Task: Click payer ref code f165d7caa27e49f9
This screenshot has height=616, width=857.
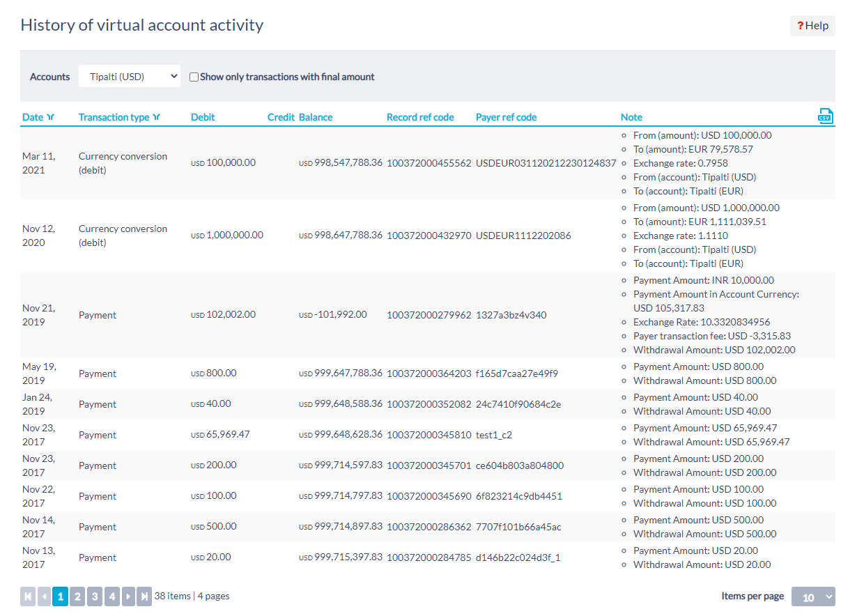Action: click(517, 374)
